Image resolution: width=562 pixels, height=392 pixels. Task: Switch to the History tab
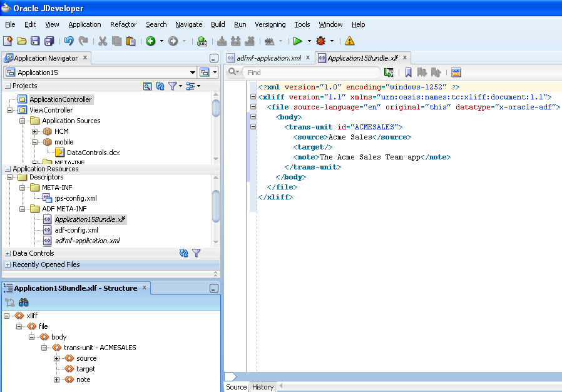coord(262,387)
